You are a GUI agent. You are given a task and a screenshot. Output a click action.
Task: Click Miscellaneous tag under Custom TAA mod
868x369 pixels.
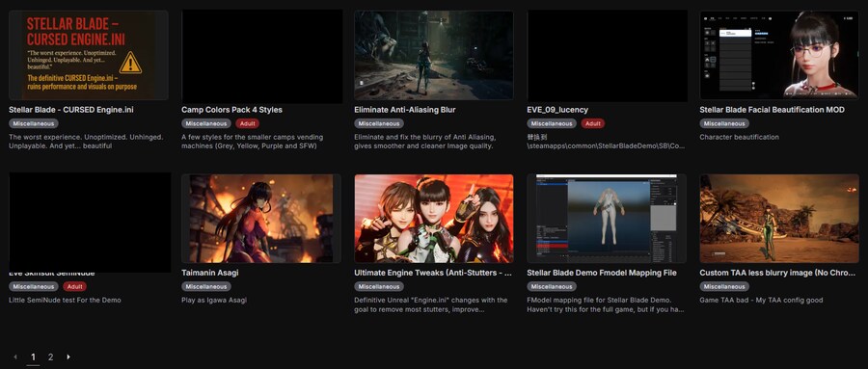coord(724,286)
